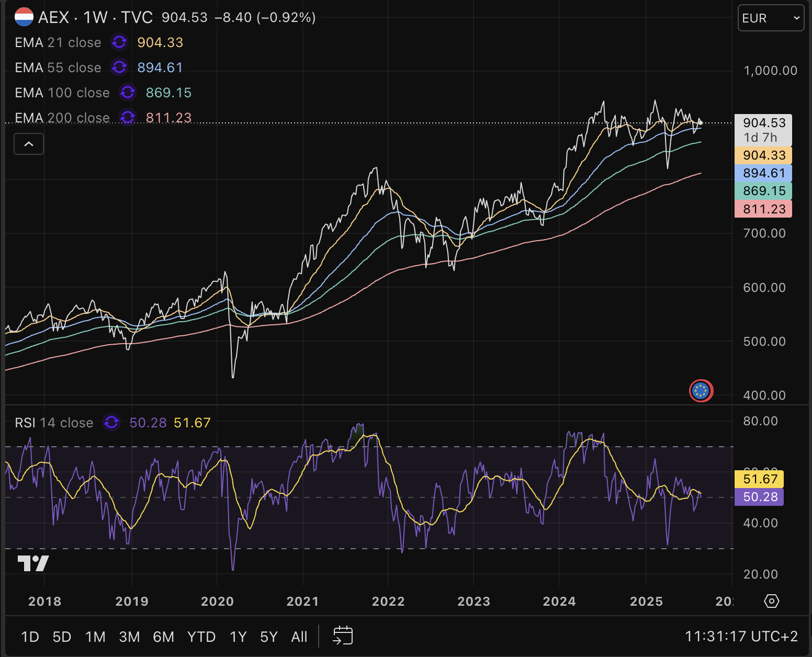Click the EMA 200 refresh indicator icon
812x657 pixels.
pos(128,117)
